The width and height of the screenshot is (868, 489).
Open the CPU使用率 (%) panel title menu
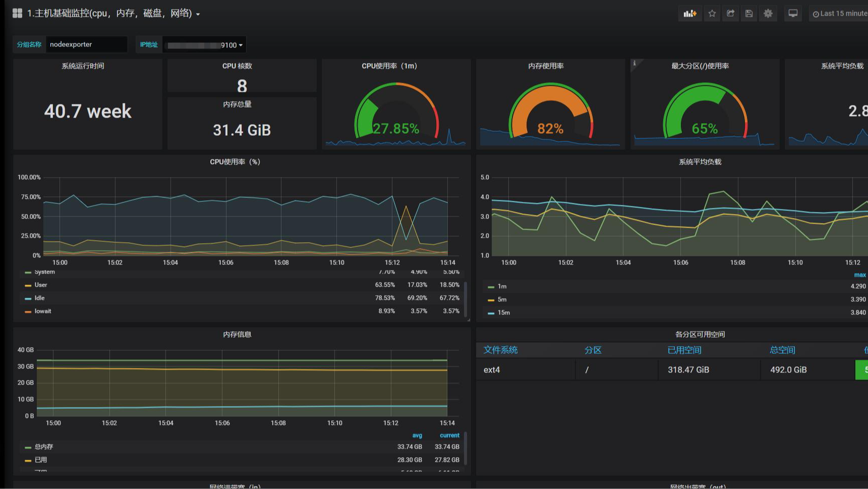[x=236, y=162]
